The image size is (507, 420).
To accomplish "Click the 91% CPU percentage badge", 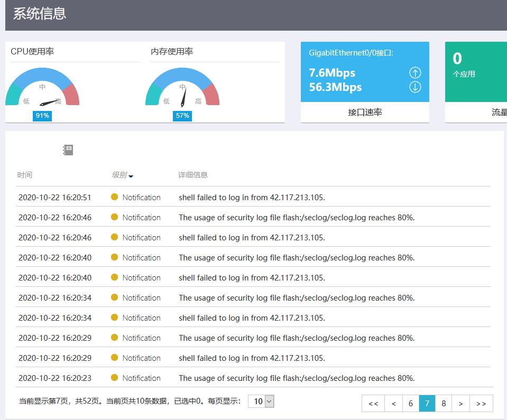I will point(42,116).
